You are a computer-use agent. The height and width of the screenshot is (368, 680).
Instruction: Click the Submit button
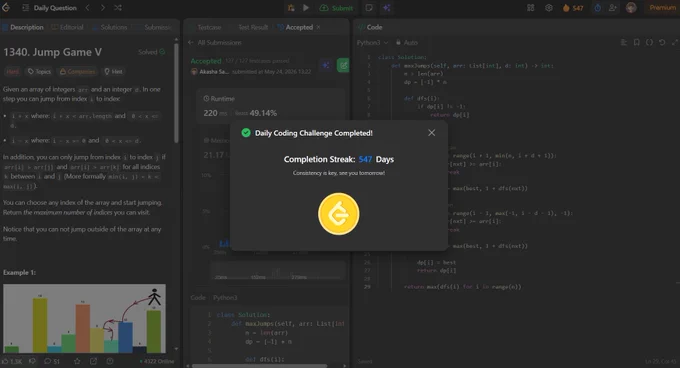click(x=336, y=8)
